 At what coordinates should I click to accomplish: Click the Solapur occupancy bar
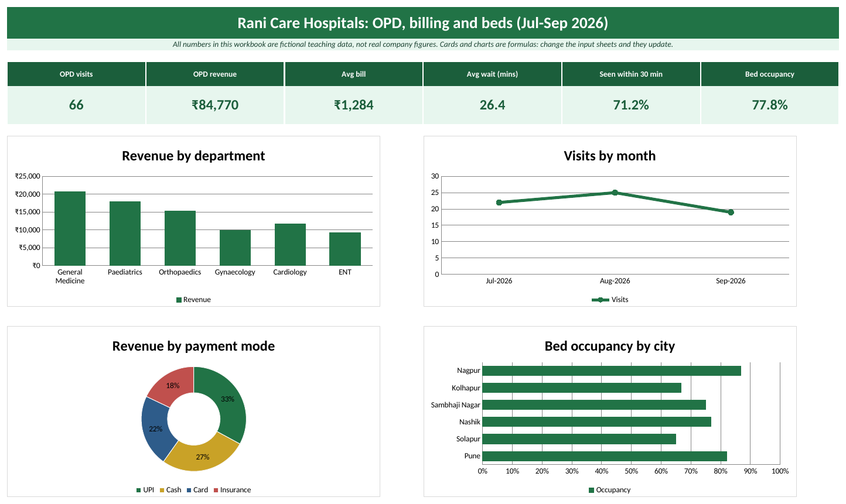579,439
